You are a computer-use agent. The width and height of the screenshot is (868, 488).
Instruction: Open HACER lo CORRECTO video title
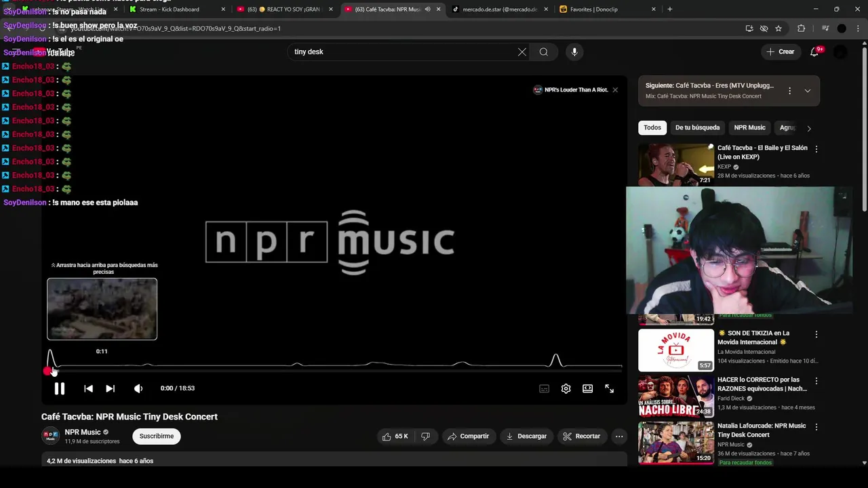[x=762, y=384]
